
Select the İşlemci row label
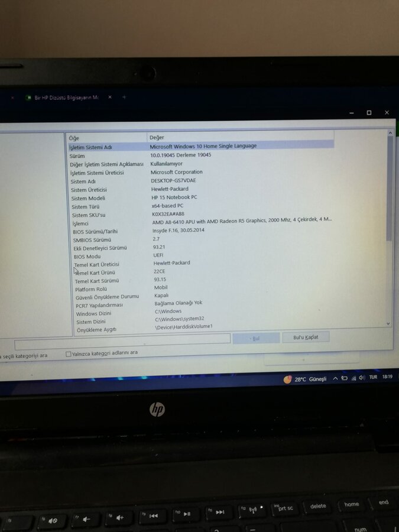click(80, 223)
